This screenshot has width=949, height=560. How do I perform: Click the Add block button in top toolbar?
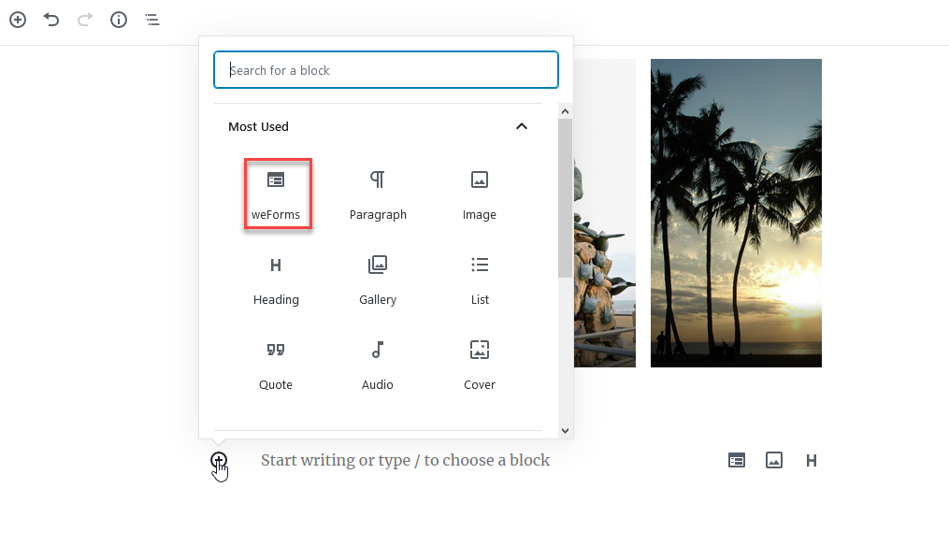tap(18, 20)
